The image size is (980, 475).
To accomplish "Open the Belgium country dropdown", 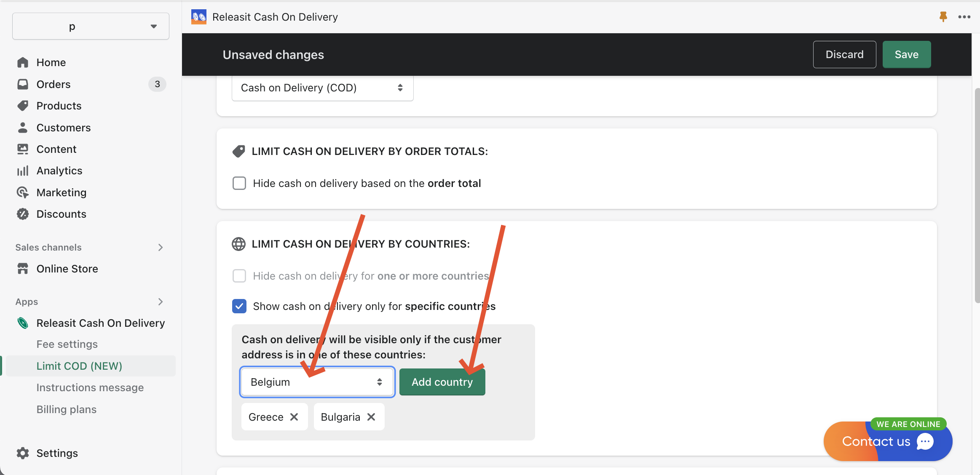I will (x=317, y=382).
